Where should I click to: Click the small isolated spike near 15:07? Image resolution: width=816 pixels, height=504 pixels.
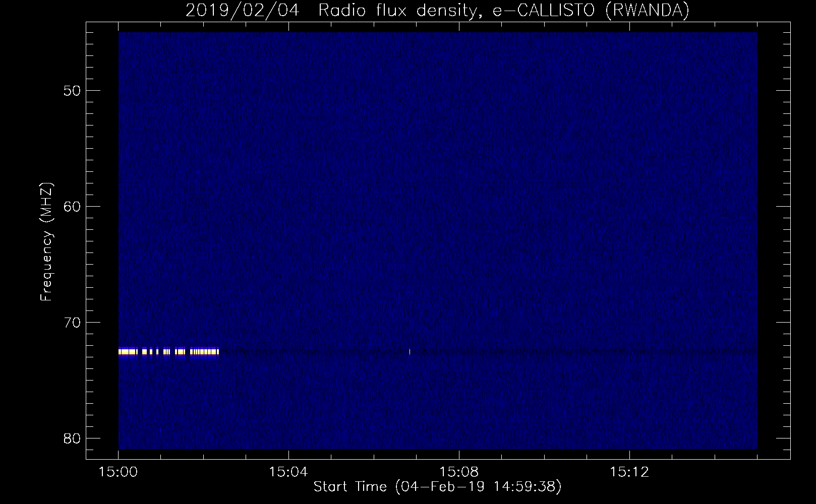(410, 351)
